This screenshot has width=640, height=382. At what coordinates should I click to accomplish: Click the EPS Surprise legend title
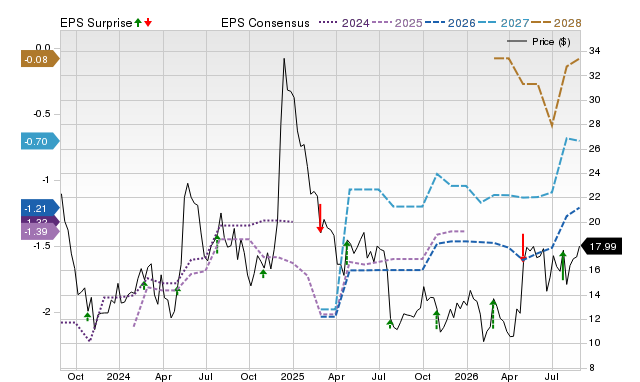click(96, 23)
